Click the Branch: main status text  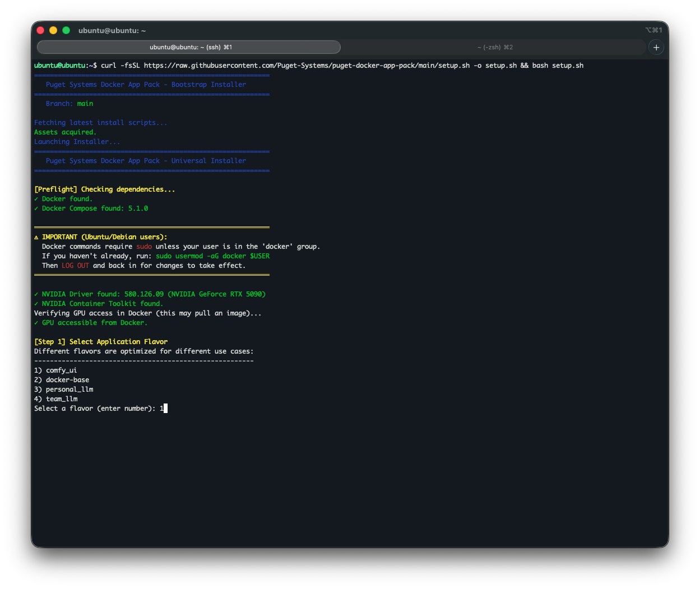pyautogui.click(x=69, y=103)
